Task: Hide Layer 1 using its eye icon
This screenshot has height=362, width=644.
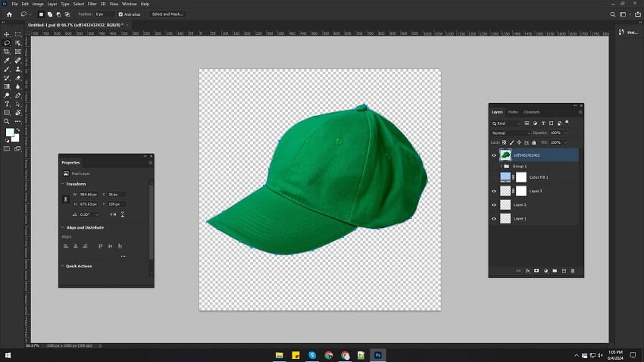Action: (x=494, y=219)
